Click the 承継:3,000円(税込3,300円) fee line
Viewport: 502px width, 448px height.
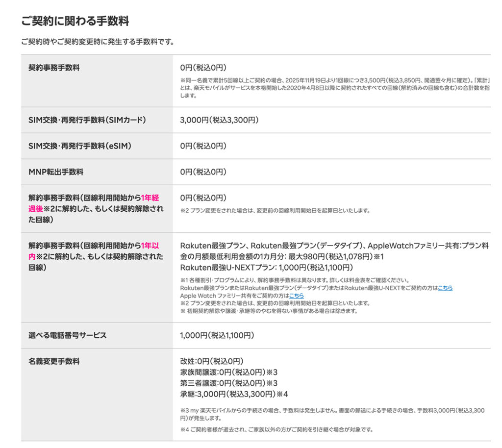pyautogui.click(x=234, y=394)
